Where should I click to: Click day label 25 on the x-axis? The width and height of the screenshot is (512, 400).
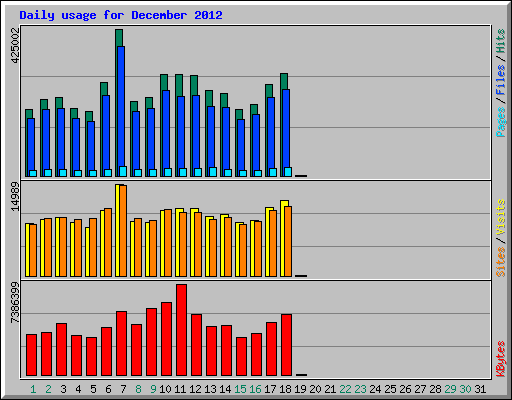click(390, 389)
